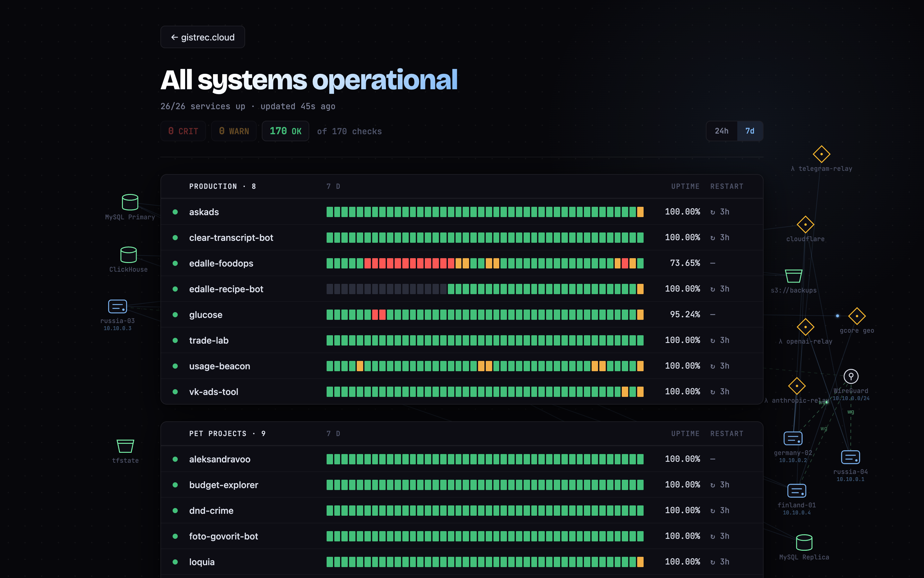
Task: Open the s3://backups bucket icon
Action: [x=793, y=276]
